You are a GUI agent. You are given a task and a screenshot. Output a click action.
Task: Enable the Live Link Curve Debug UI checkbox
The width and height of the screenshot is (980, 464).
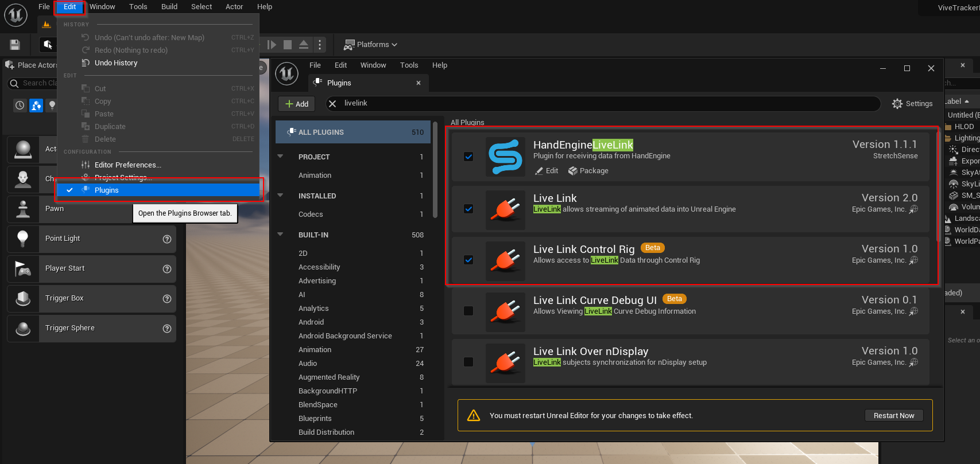point(468,311)
